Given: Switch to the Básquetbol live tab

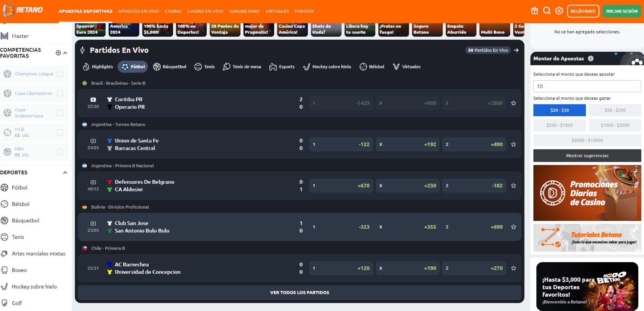Looking at the screenshot, I should pyautogui.click(x=170, y=67).
